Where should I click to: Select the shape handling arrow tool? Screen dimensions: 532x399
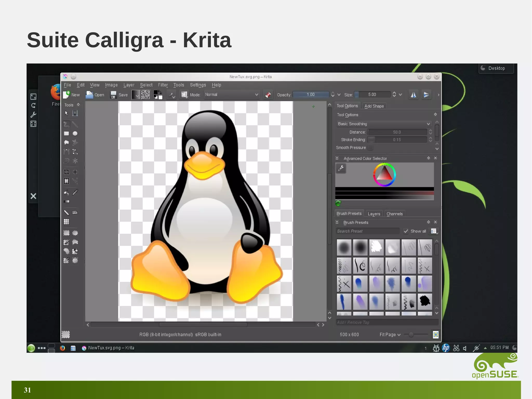[66, 113]
